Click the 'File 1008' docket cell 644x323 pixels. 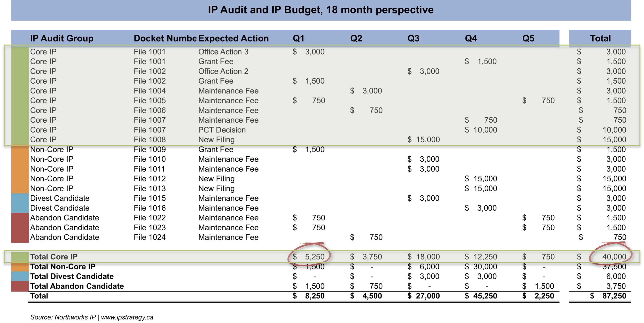150,139
